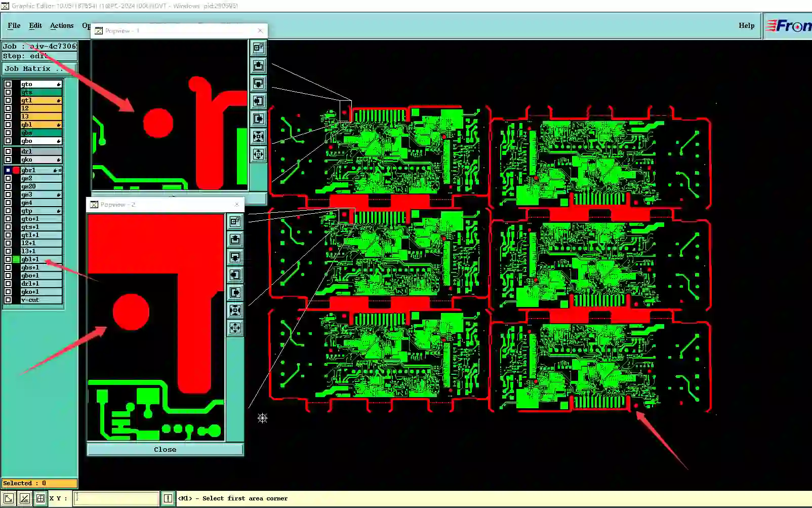
Task: Select the gko+1 layer name
Action: click(x=41, y=292)
